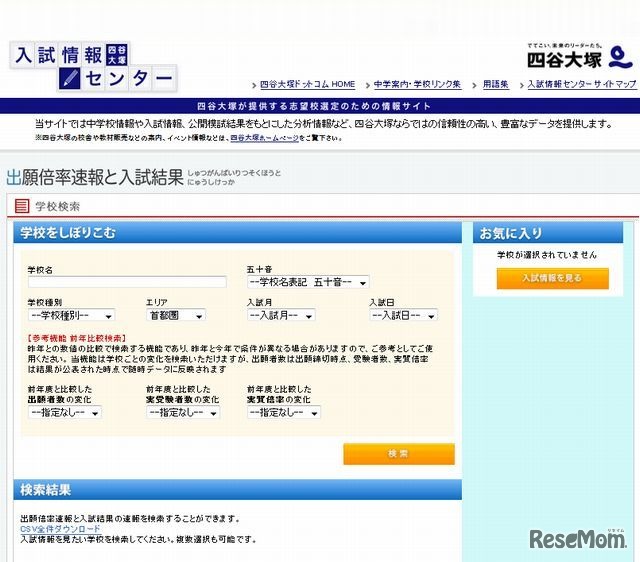The height and width of the screenshot is (562, 640).
Task: Open the エリア dropdown showing 首都圏
Action: click(x=176, y=315)
